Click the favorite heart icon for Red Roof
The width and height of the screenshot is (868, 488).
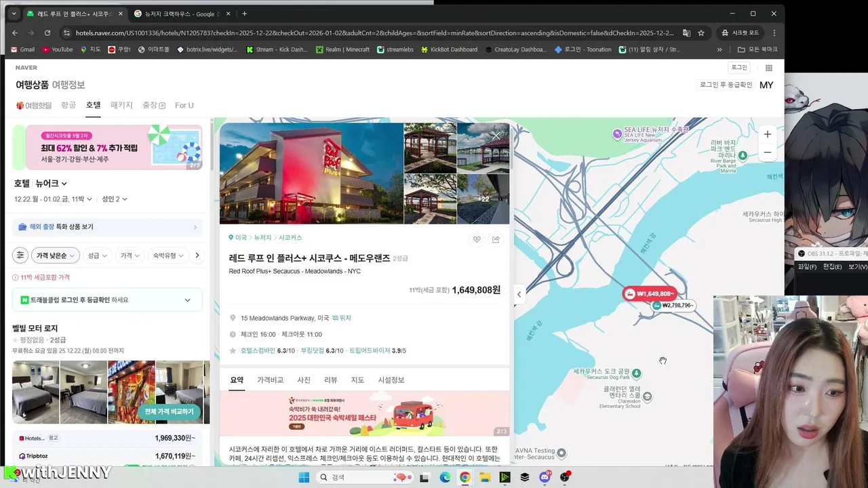pyautogui.click(x=477, y=239)
